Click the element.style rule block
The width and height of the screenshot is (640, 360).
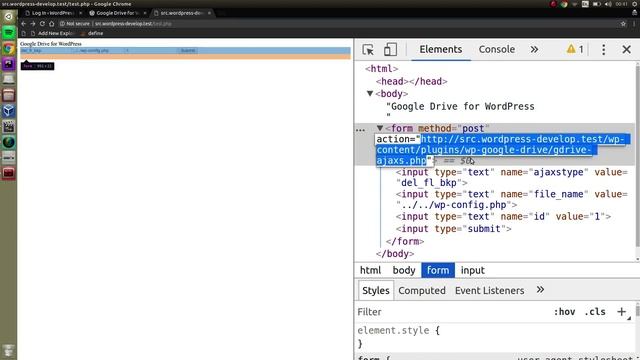[x=398, y=337]
